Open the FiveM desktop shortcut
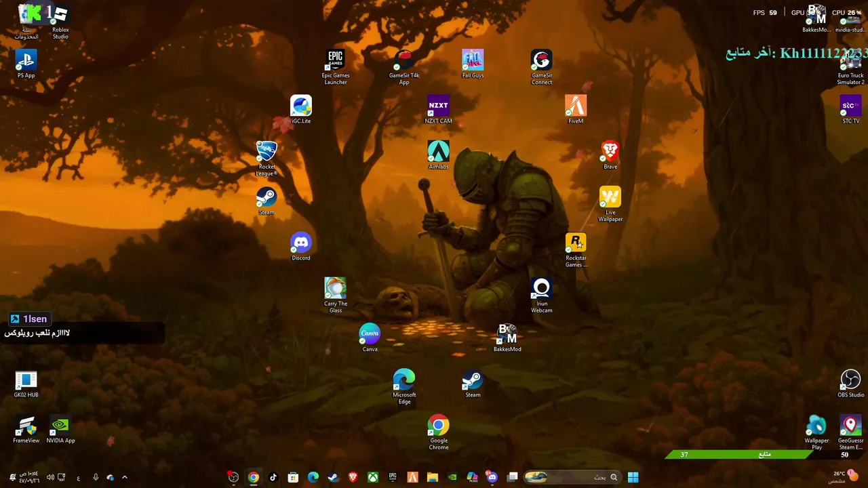868x488 pixels. 576,109
